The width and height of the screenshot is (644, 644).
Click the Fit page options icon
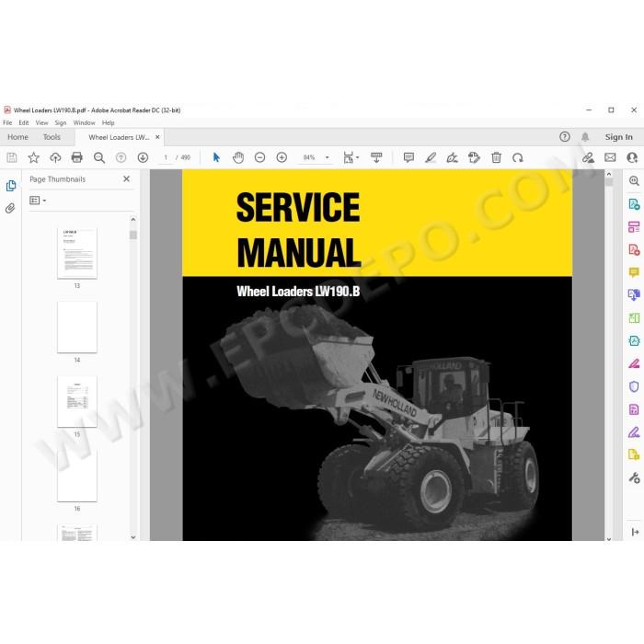[351, 157]
